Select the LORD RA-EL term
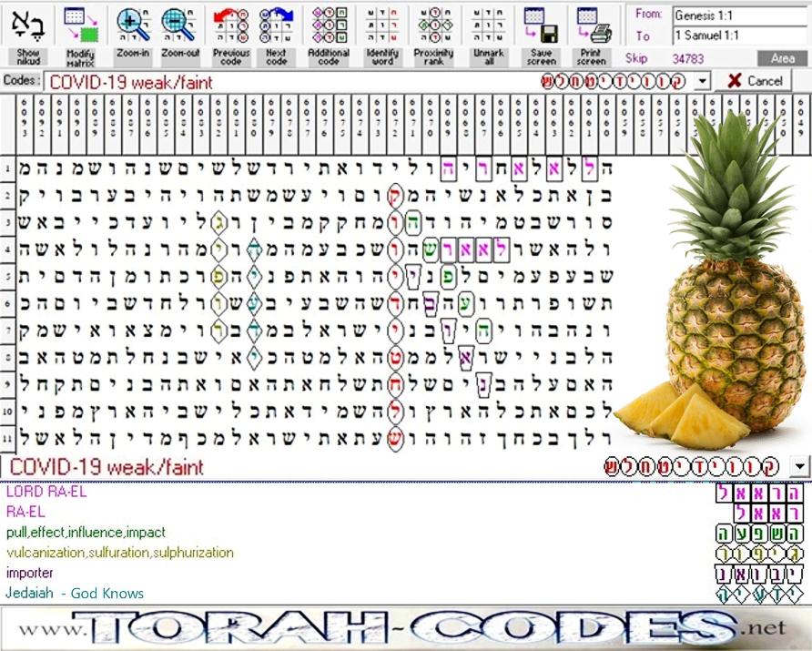812x651 pixels. tap(46, 492)
